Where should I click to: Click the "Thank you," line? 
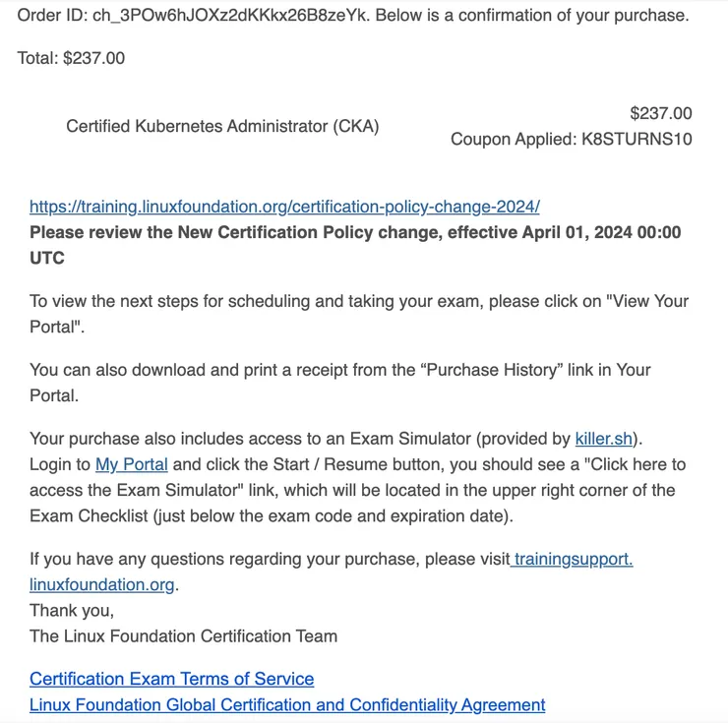72,610
